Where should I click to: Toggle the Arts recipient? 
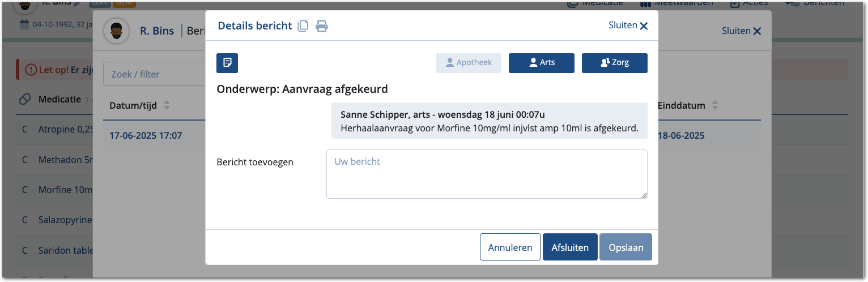point(541,63)
